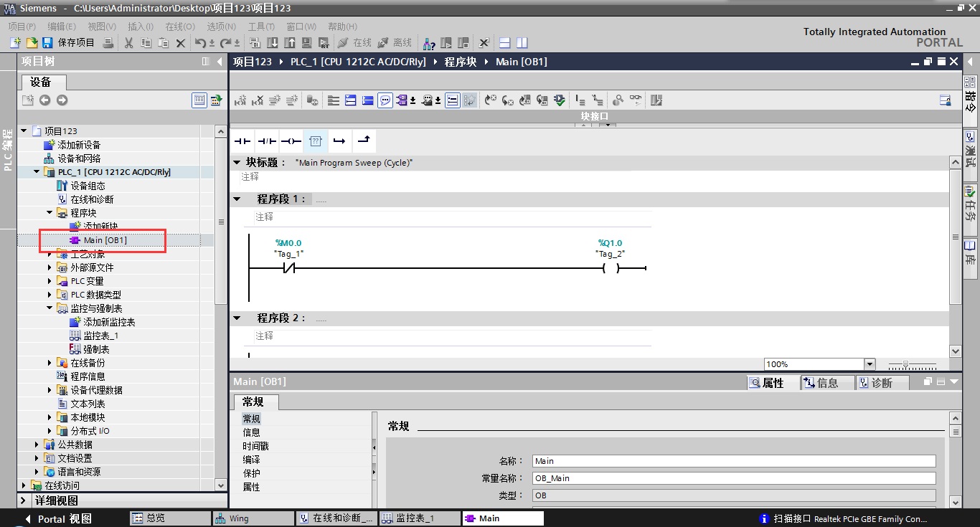Viewport: 980px width, 527px height.
Task: Click 在线 go online button
Action: (x=354, y=43)
